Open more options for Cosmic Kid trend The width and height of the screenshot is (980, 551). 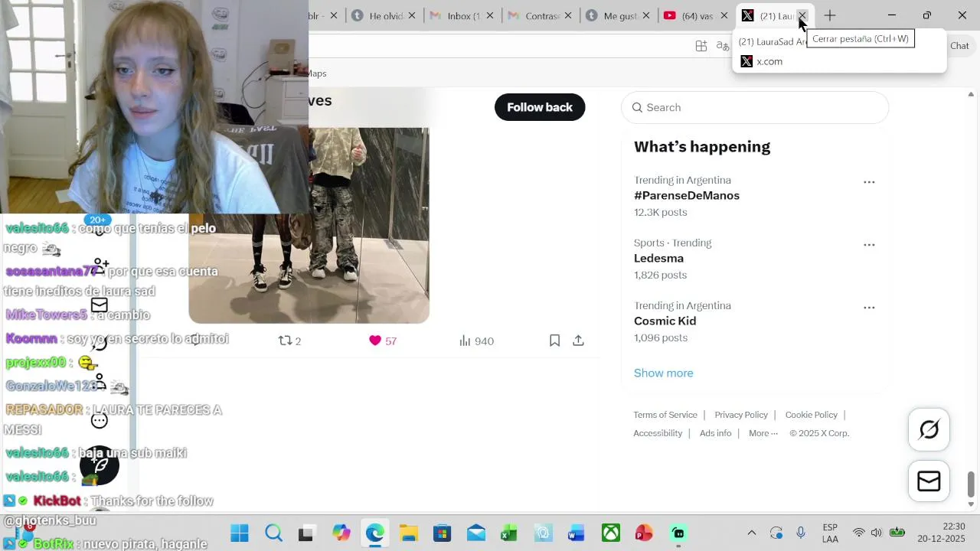pos(869,308)
